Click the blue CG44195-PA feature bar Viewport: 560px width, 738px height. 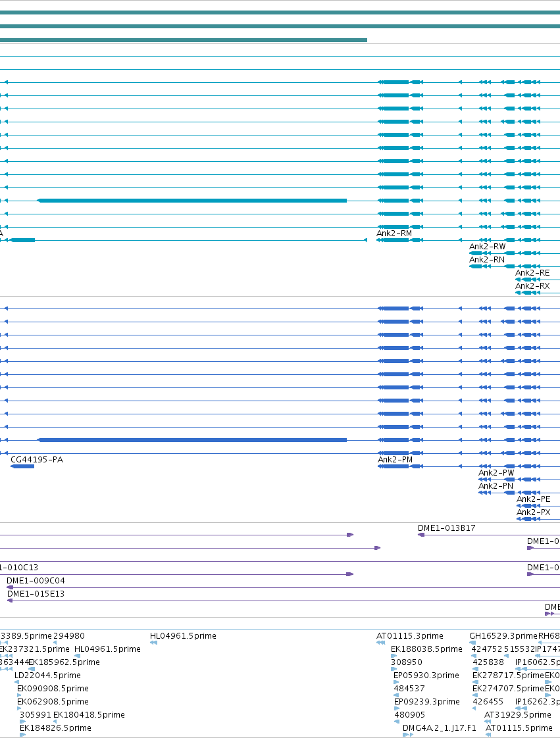(x=22, y=466)
